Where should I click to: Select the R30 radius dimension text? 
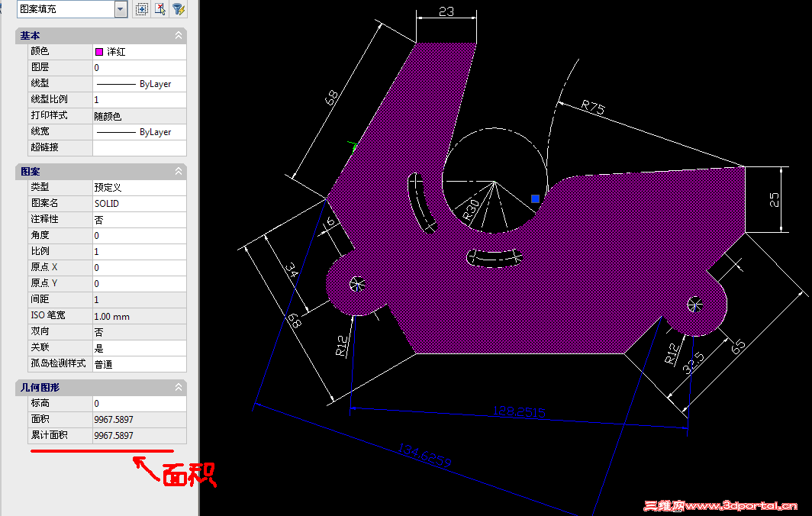(x=472, y=211)
